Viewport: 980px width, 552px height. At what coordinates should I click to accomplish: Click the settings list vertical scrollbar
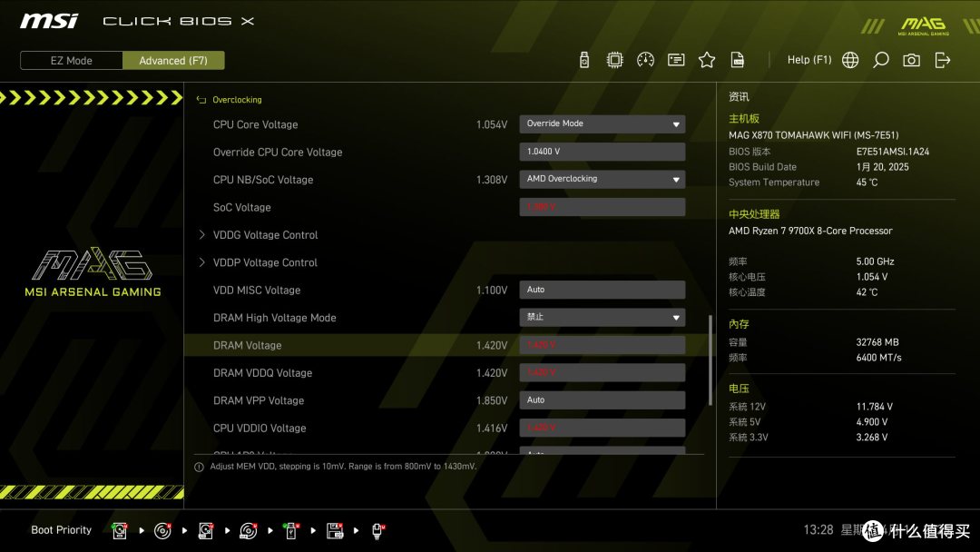(x=710, y=360)
